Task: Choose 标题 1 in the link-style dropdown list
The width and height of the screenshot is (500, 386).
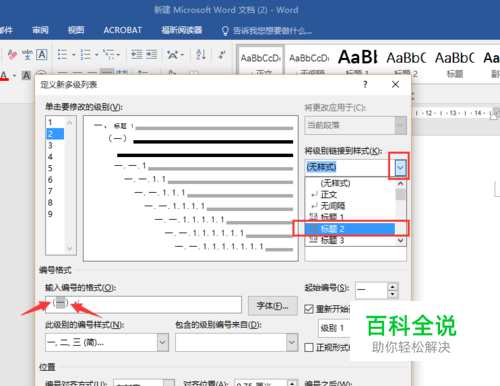Action: (350, 217)
